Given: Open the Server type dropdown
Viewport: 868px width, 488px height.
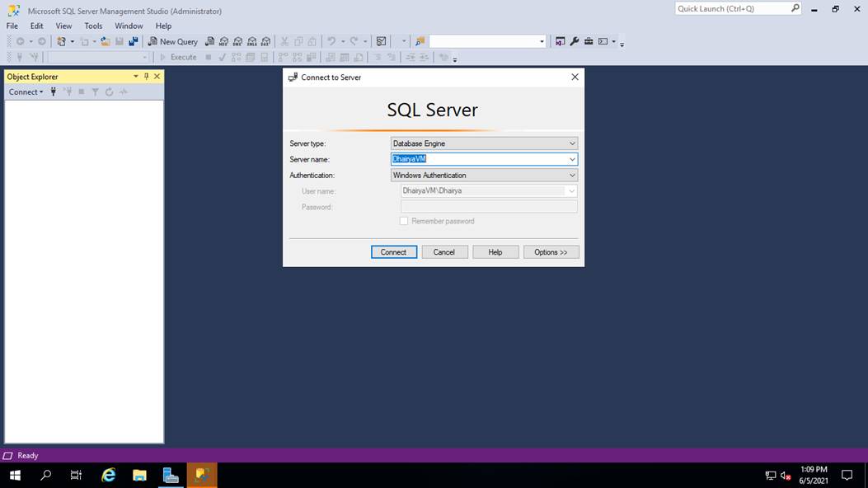Looking at the screenshot, I should point(572,143).
